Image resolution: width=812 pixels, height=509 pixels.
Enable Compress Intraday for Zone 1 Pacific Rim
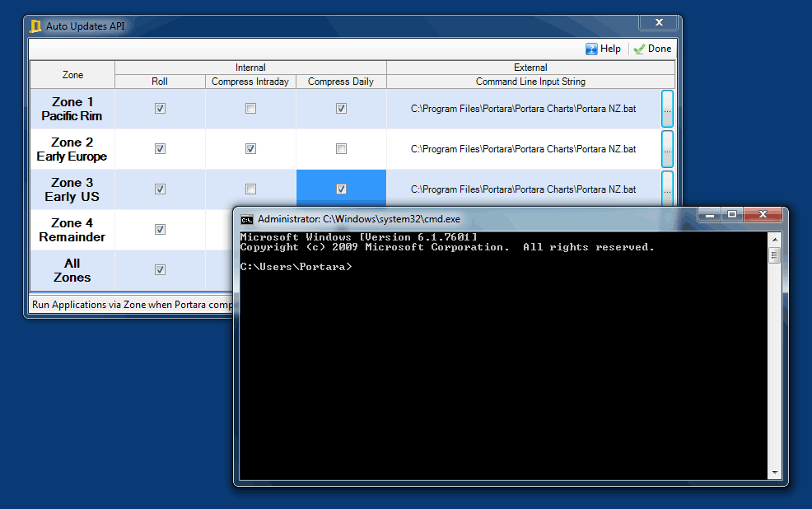point(250,108)
